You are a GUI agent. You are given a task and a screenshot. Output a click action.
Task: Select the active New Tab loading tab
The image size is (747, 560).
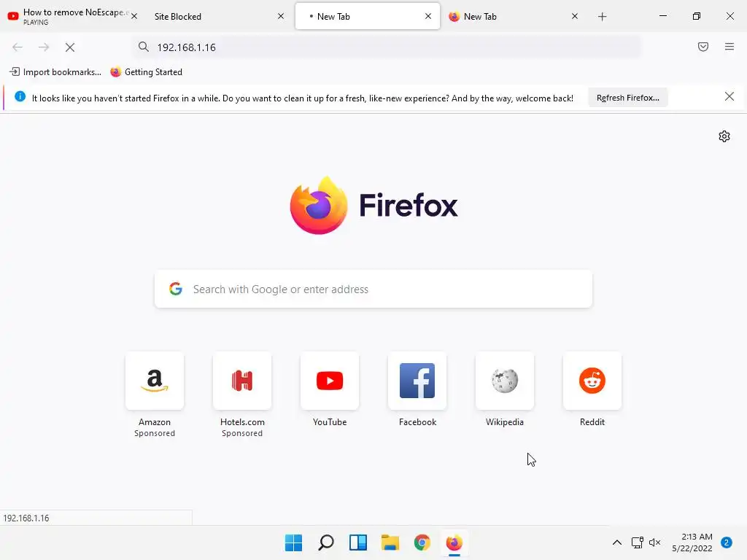click(x=367, y=16)
